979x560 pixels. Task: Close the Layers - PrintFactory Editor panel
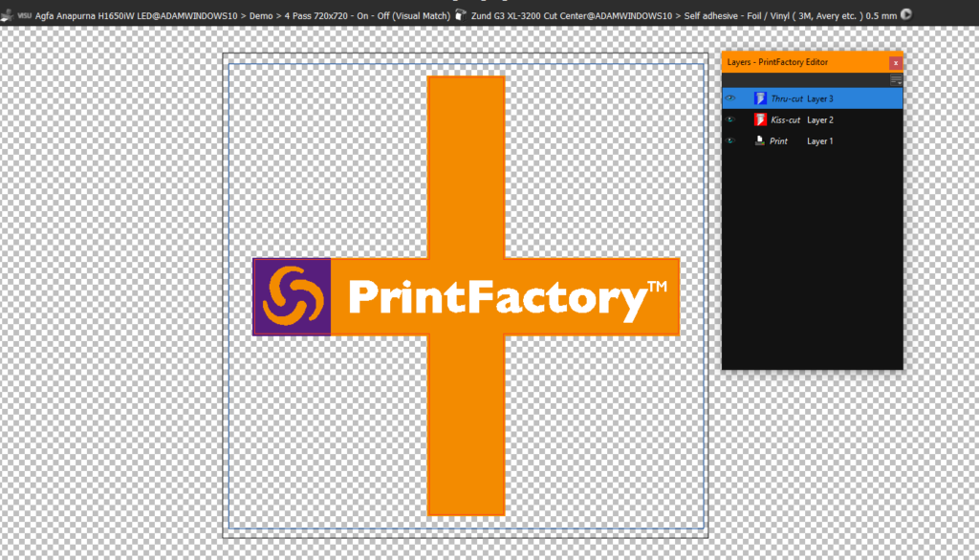[x=895, y=62]
